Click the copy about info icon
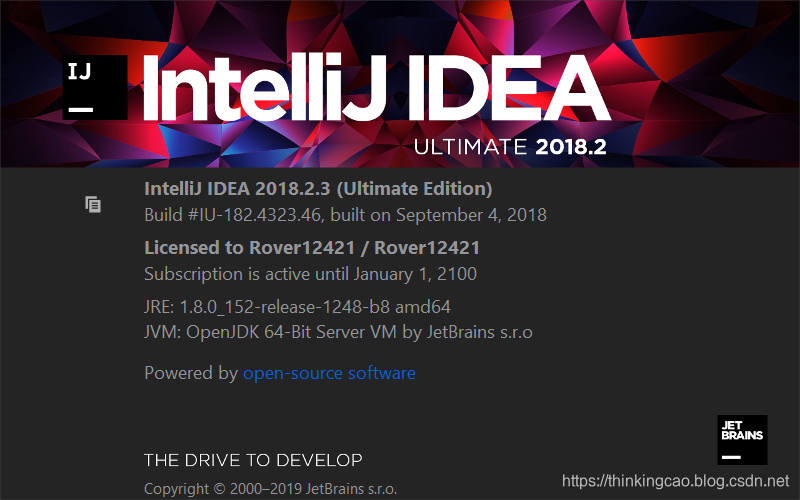The image size is (800, 500). click(93, 205)
